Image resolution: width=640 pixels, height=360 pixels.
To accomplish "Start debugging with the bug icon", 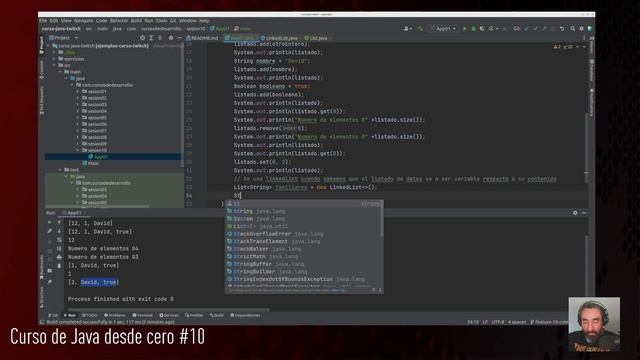I will tap(473, 29).
